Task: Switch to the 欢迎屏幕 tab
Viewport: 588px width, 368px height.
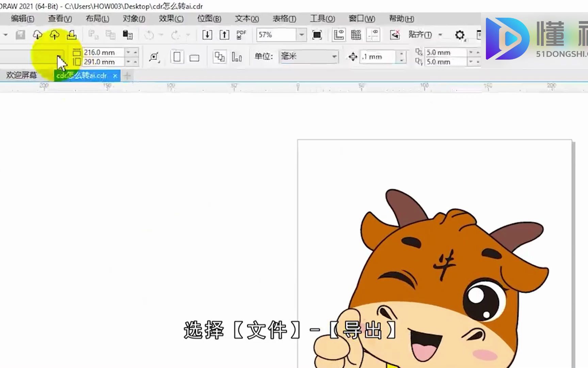Action: [x=21, y=75]
